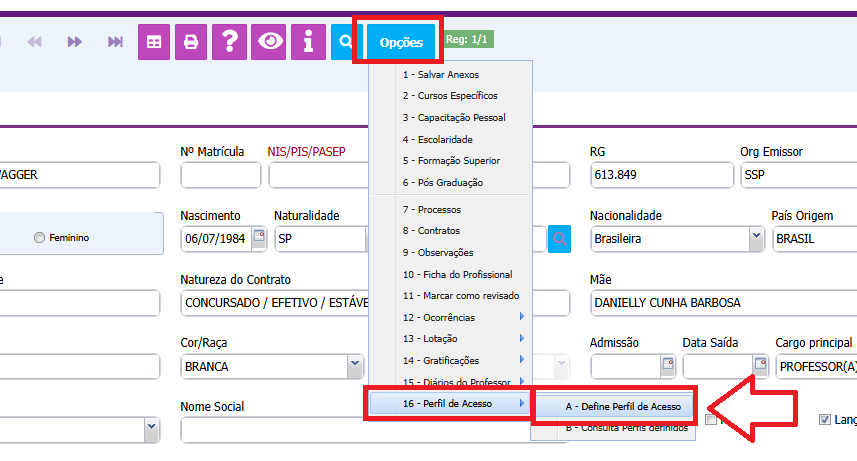Open the Nascimento calendar picker

(259, 238)
